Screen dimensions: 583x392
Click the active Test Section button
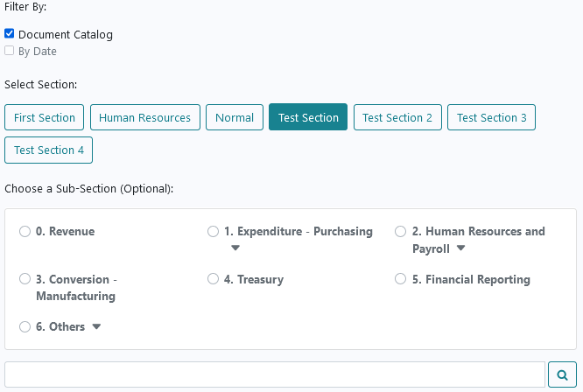click(x=308, y=117)
